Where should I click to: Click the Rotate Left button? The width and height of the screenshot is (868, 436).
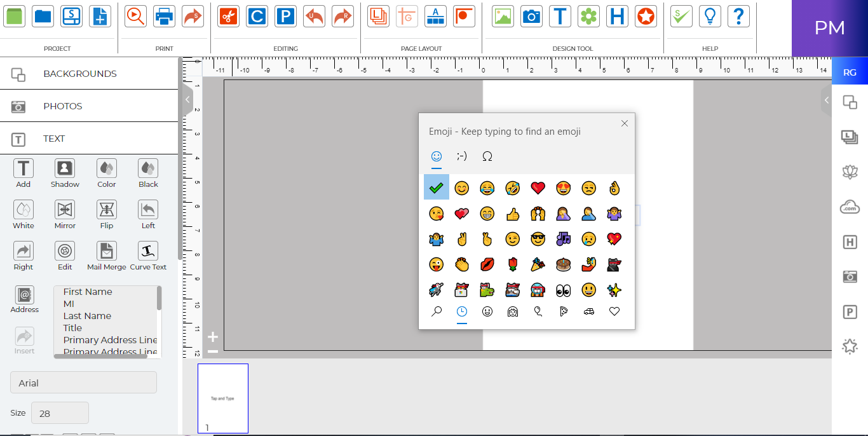pos(148,215)
